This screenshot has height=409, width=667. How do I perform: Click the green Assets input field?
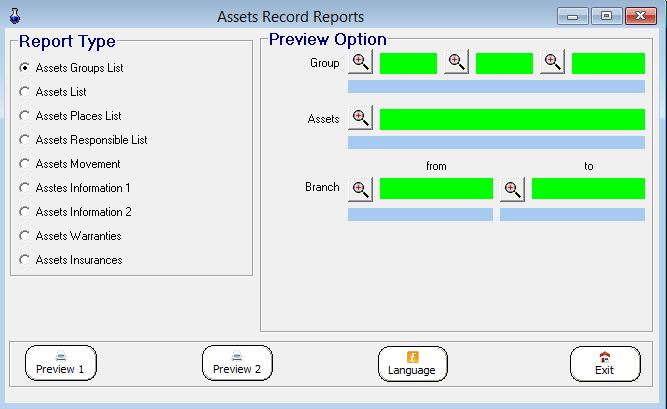(x=512, y=119)
